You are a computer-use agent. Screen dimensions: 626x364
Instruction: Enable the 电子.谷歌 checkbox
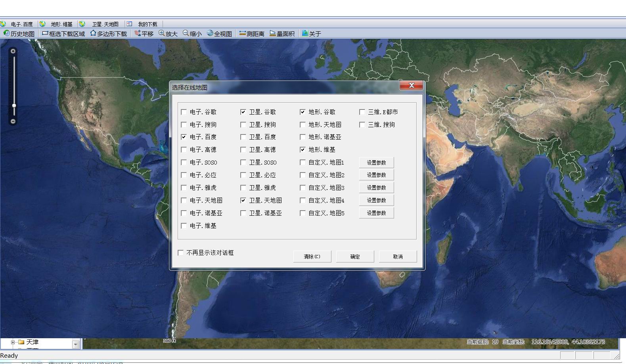tap(184, 112)
